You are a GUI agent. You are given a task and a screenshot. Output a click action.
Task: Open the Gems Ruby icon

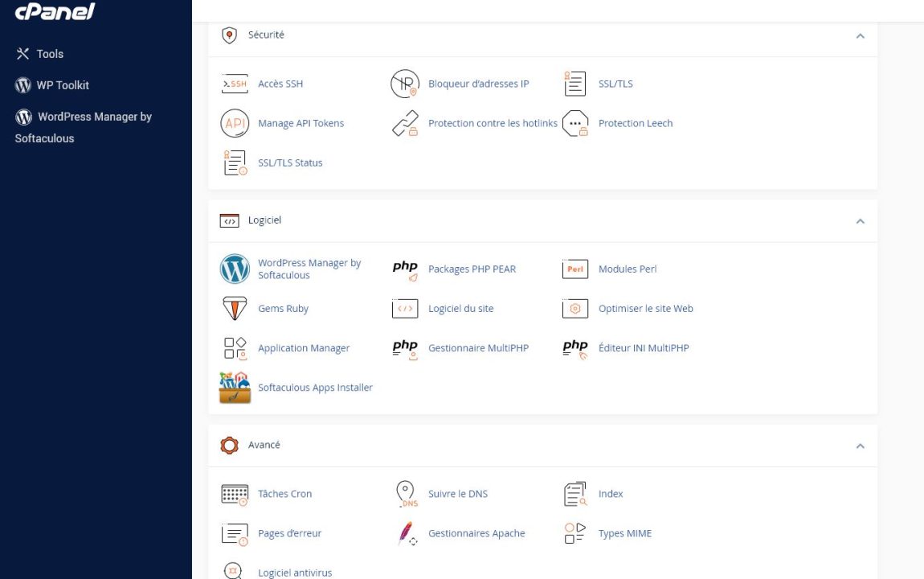pos(235,308)
